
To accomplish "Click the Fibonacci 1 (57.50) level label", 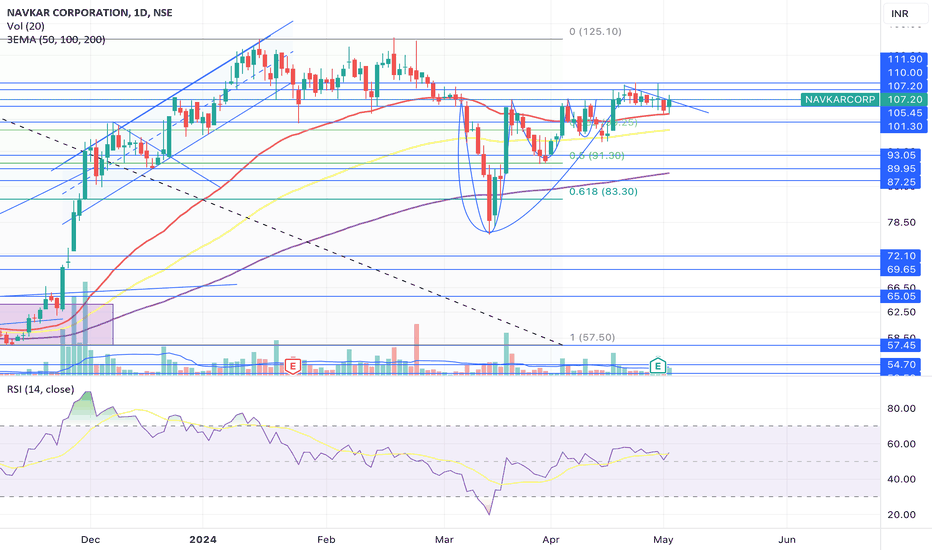I will (x=592, y=337).
